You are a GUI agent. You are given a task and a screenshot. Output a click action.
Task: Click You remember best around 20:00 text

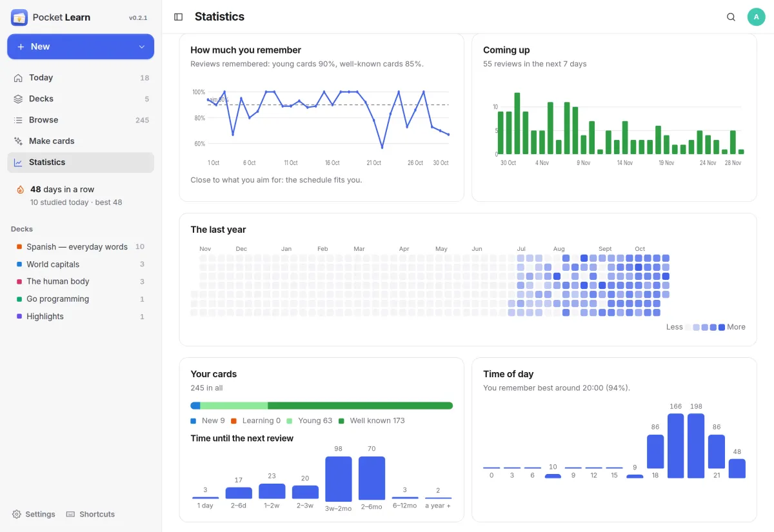tap(557, 388)
